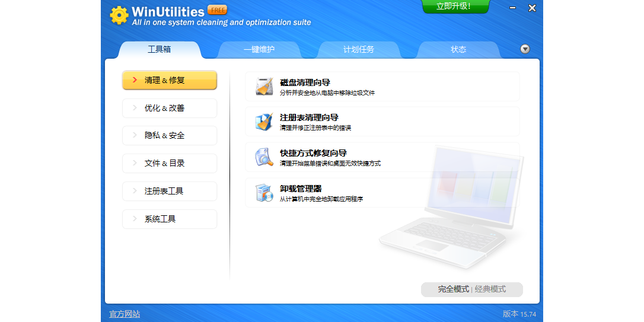Screen dimensions: 644x322
Task: Switch to 经典模式
Action: coord(490,289)
